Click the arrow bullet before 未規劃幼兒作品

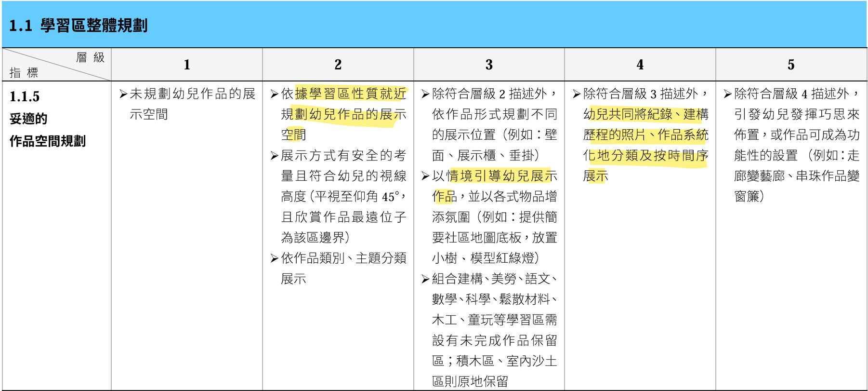(123, 94)
